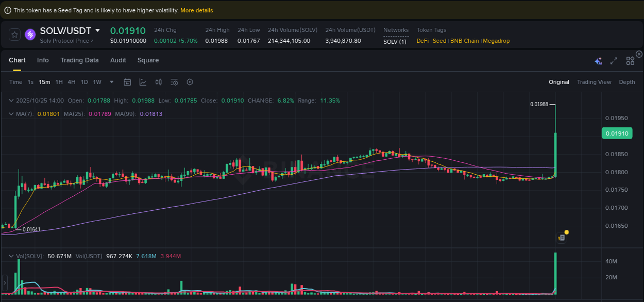Open the widgets grid layout icon

[x=630, y=60]
